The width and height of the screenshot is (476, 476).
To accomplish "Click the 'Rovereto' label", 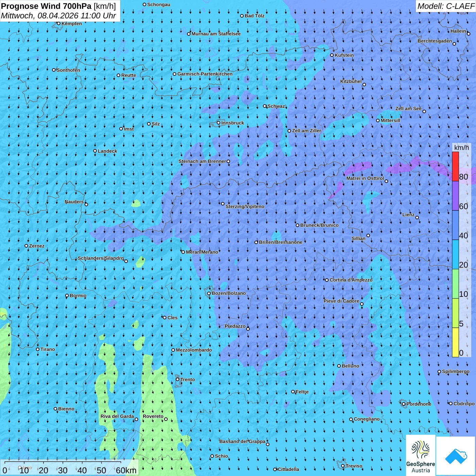I will click(x=153, y=416).
